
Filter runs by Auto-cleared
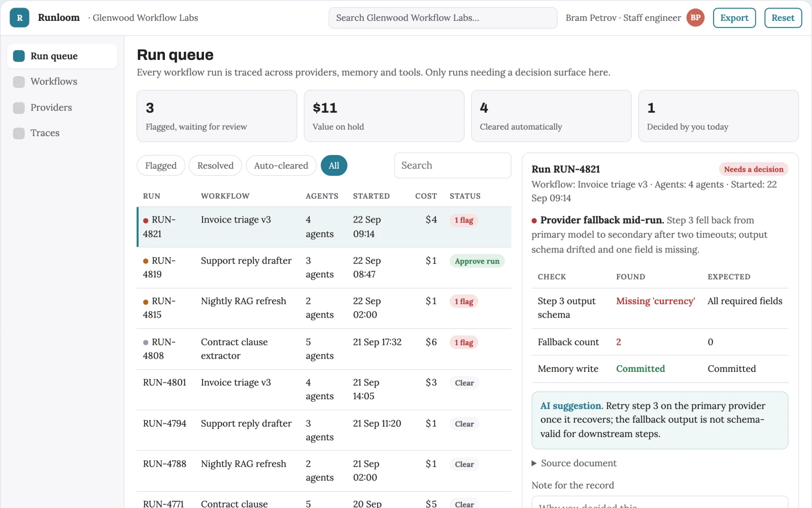281,166
